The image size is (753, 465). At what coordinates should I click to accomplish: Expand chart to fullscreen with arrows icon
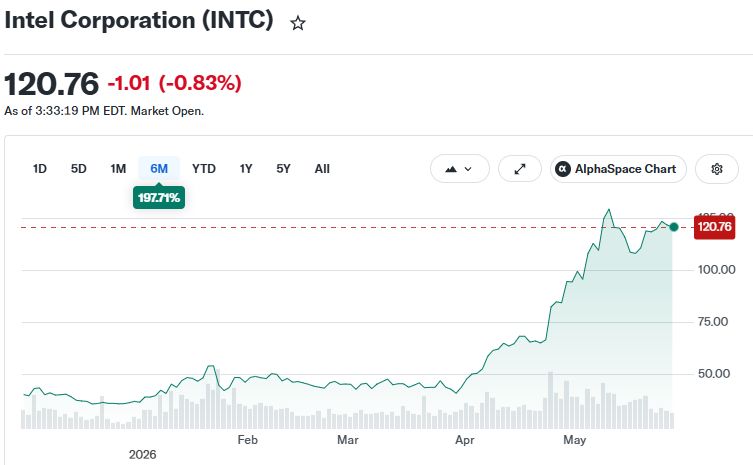[x=520, y=169]
